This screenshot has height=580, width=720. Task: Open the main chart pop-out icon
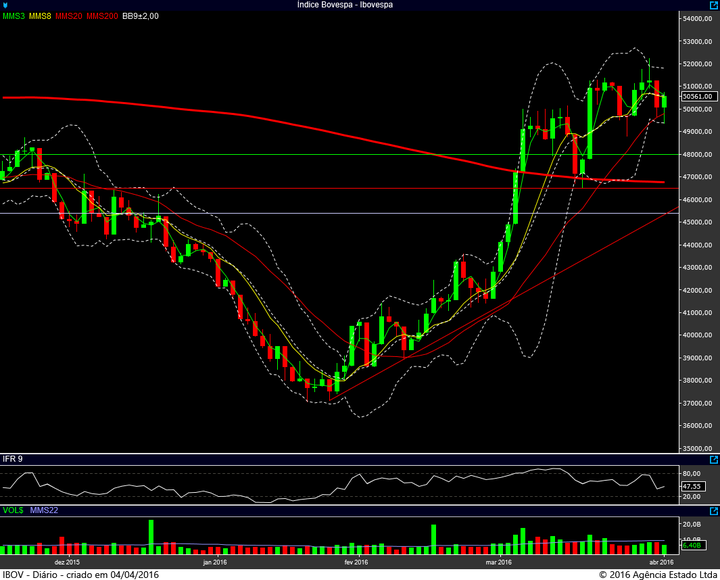714,5
